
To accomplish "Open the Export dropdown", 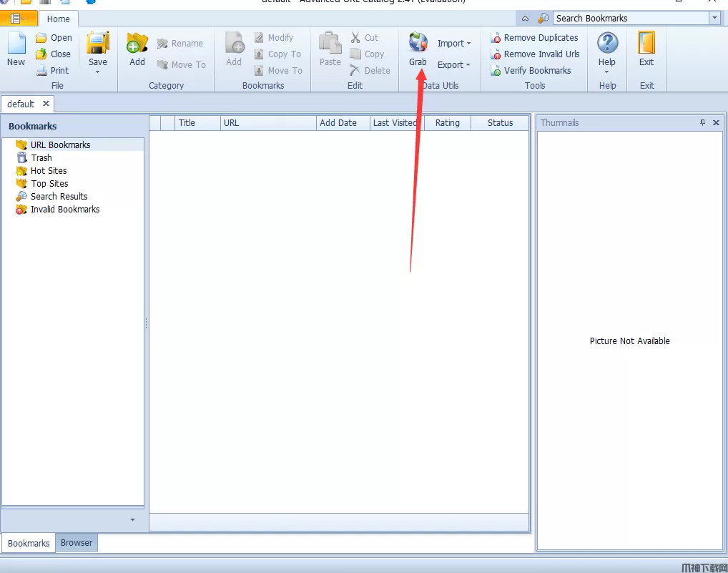I will pyautogui.click(x=453, y=64).
